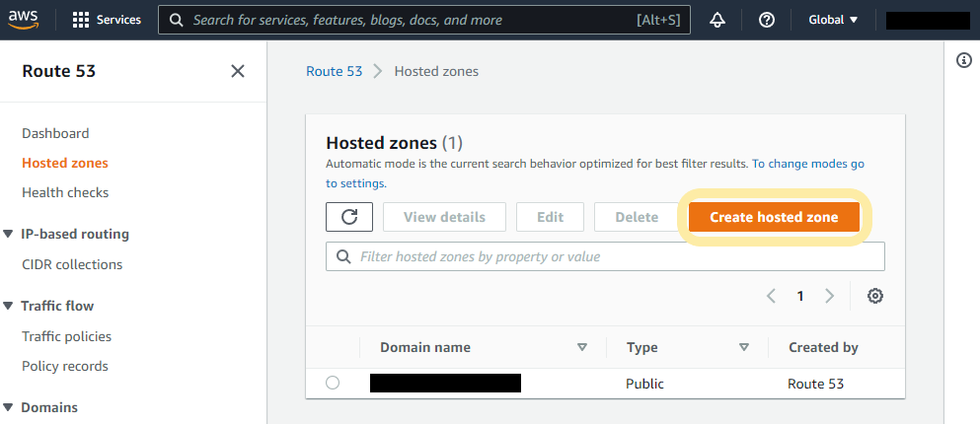Open the To change modes settings link
The image size is (980, 424).
click(x=808, y=165)
